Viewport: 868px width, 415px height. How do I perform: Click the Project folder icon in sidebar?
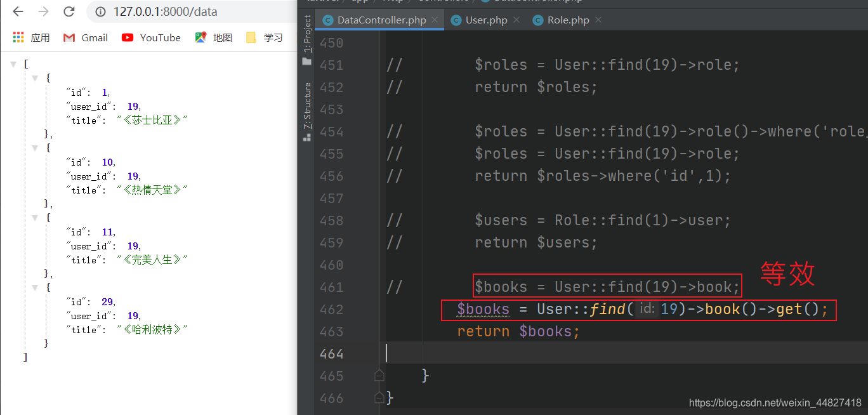307,62
